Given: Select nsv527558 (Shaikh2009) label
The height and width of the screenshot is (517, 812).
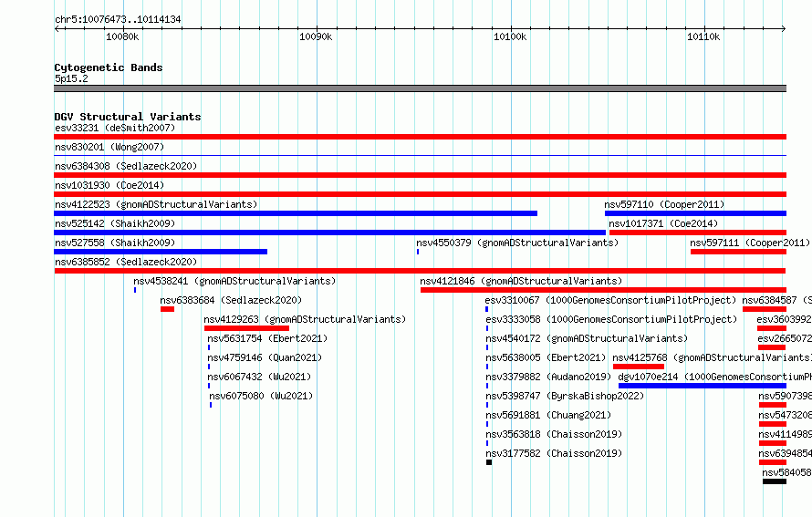Looking at the screenshot, I should pyautogui.click(x=115, y=243).
